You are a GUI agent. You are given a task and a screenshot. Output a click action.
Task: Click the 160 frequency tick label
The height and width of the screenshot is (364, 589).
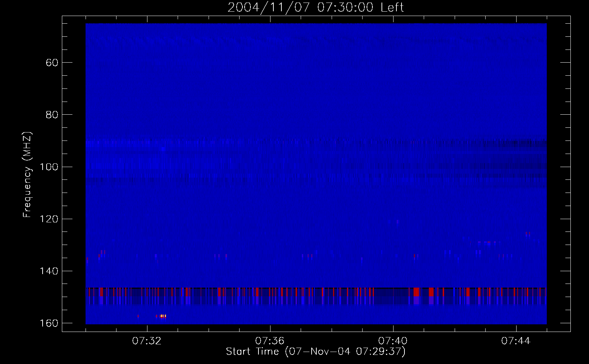click(x=49, y=323)
